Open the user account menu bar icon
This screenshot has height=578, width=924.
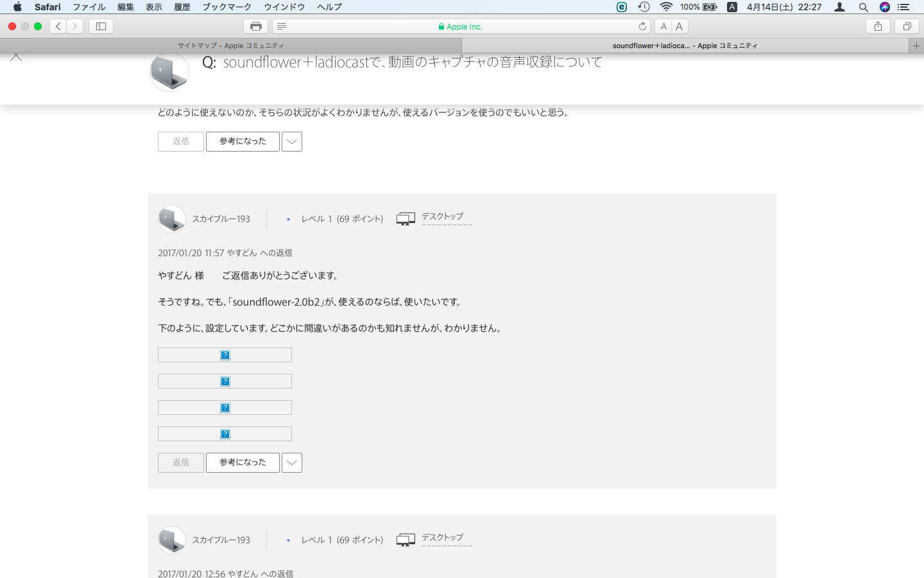(x=839, y=7)
